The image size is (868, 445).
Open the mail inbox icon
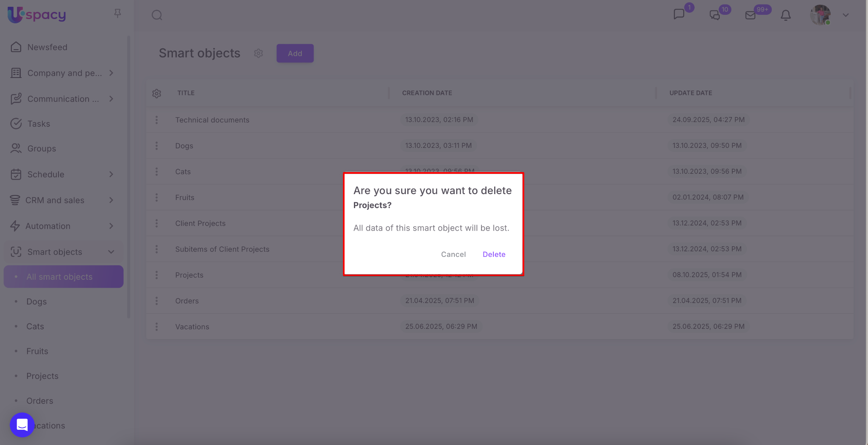coord(750,15)
